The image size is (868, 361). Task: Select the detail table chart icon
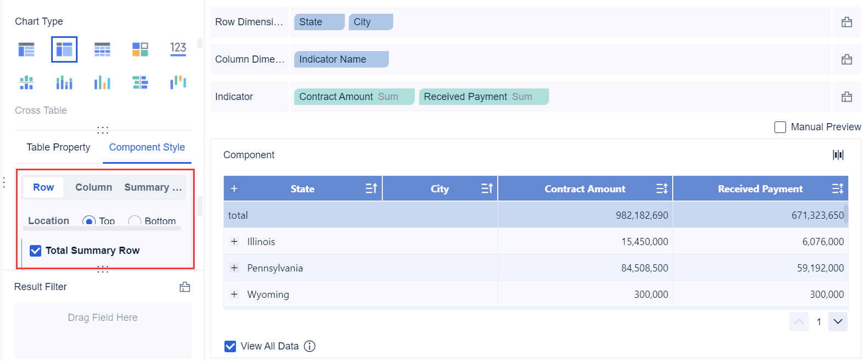102,49
